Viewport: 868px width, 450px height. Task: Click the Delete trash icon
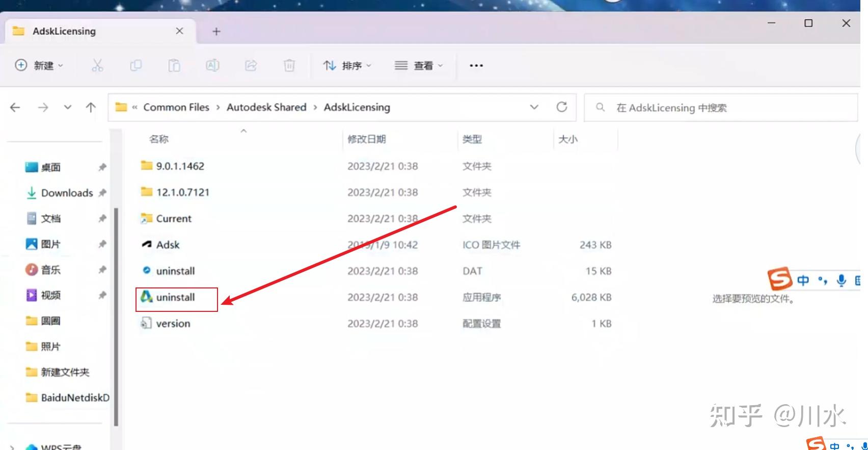tap(289, 65)
